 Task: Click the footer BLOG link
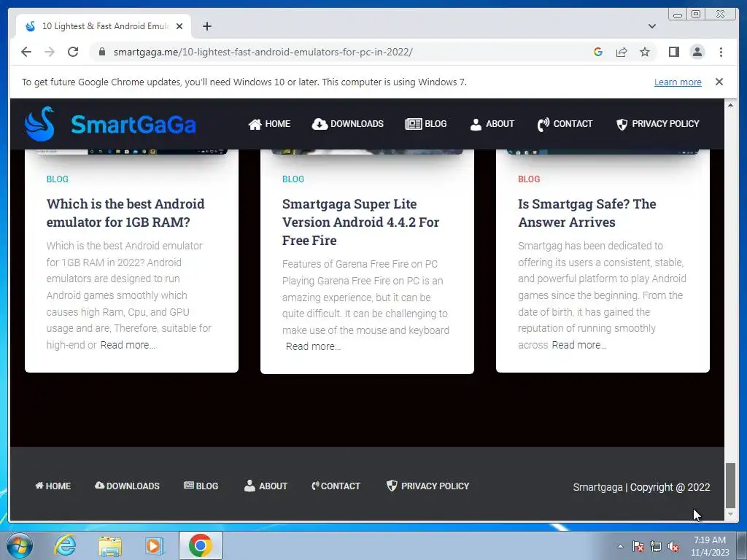(201, 486)
